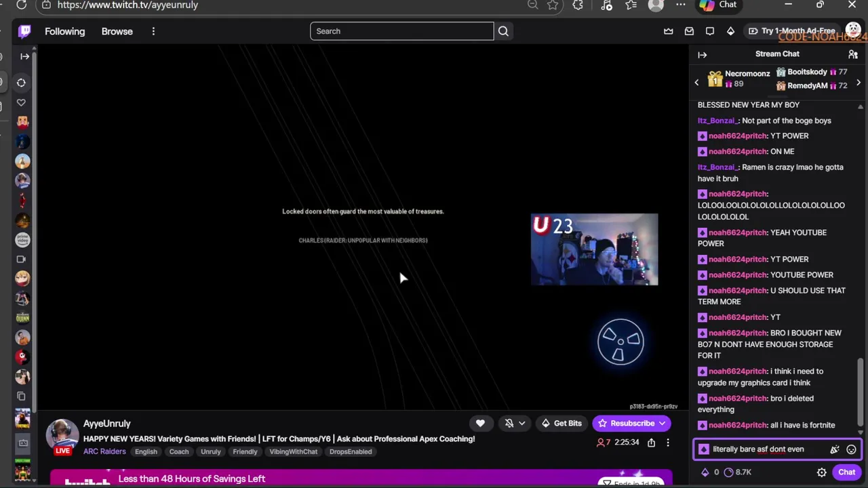The height and width of the screenshot is (488, 868).
Task: Open the Resubscribe dropdown button
Action: coord(631,424)
